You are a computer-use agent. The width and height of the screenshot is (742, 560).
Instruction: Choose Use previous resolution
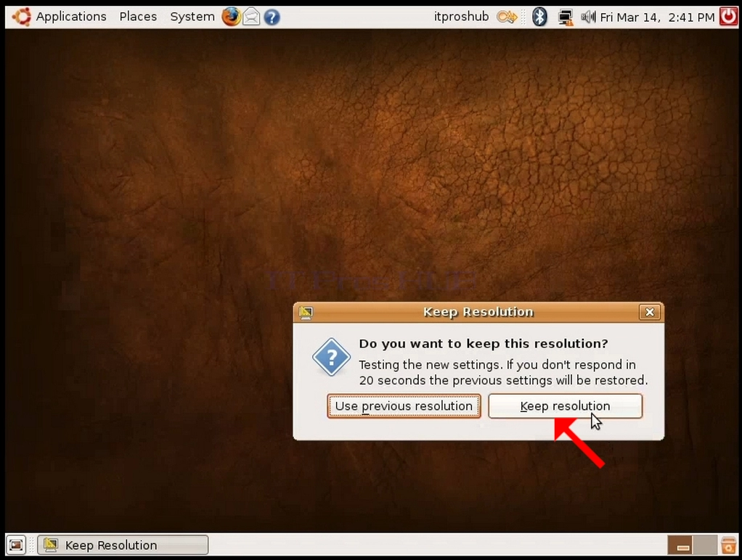(404, 405)
